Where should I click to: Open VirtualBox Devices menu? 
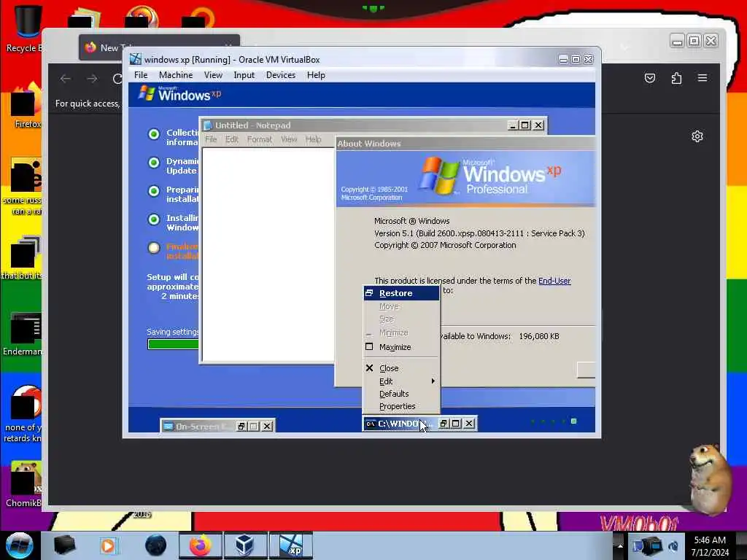click(281, 75)
